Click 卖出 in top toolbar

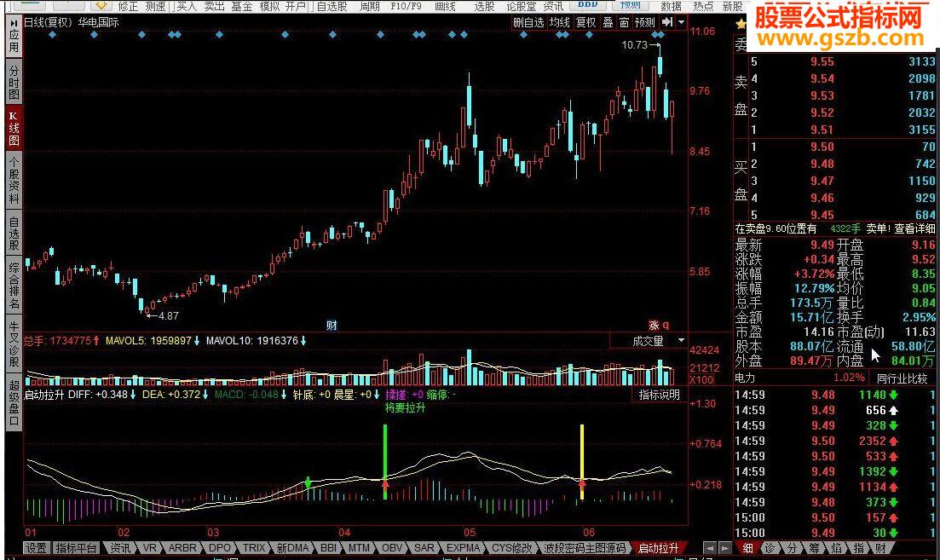point(214,6)
